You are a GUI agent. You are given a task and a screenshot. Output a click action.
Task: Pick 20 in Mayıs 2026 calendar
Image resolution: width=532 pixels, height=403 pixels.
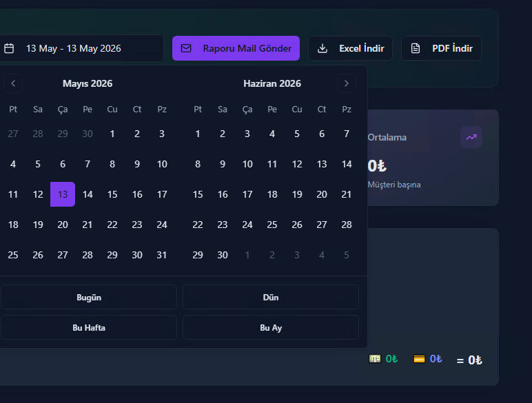coord(63,225)
